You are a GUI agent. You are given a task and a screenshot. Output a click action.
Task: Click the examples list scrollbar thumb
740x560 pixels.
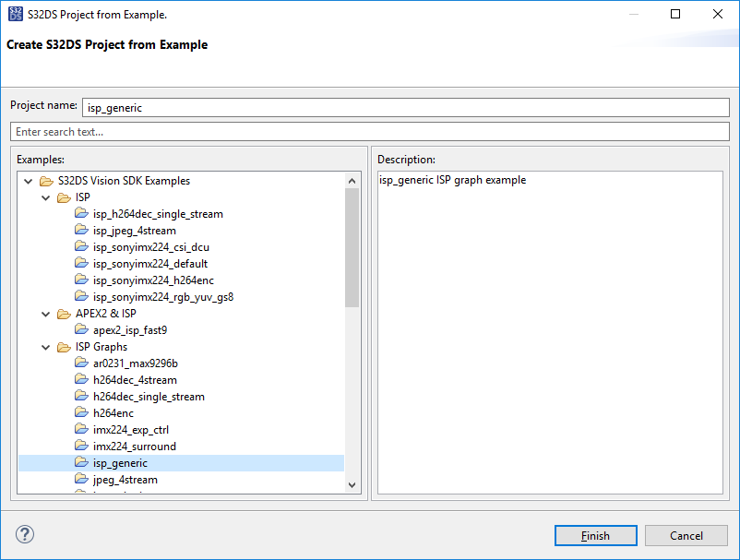click(352, 247)
